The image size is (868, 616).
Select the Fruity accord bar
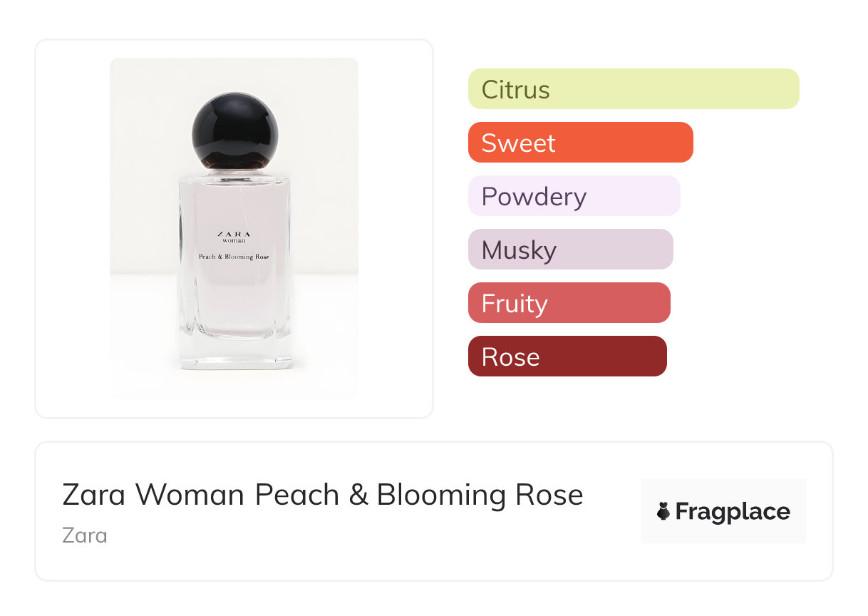pyautogui.click(x=569, y=303)
